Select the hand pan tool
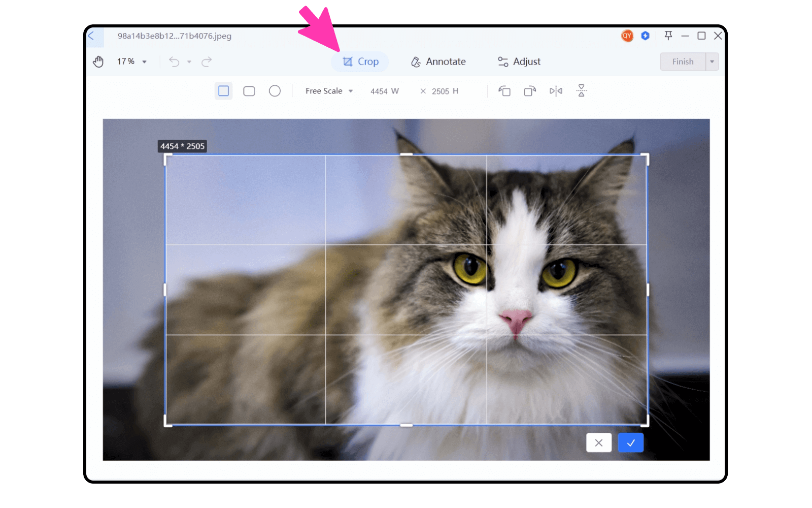This screenshot has width=812, height=508. point(98,61)
